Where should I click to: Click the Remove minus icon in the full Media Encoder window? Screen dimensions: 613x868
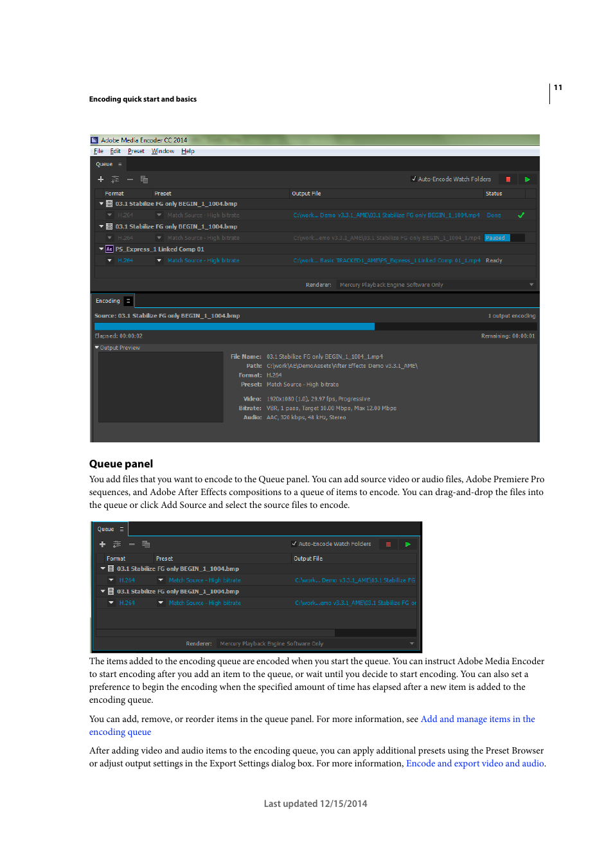(130, 179)
